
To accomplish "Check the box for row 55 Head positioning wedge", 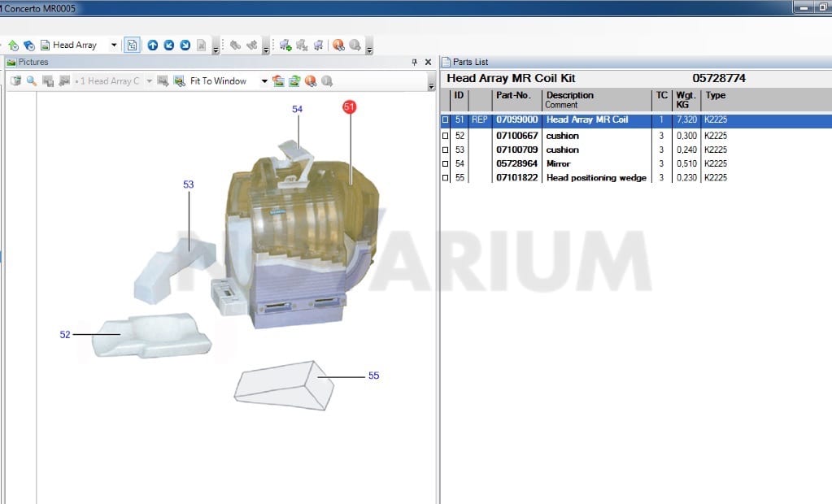I will click(x=446, y=178).
